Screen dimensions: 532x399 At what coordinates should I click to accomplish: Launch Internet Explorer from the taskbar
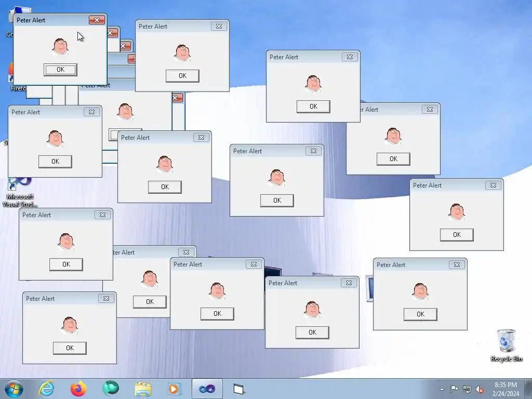(46, 389)
